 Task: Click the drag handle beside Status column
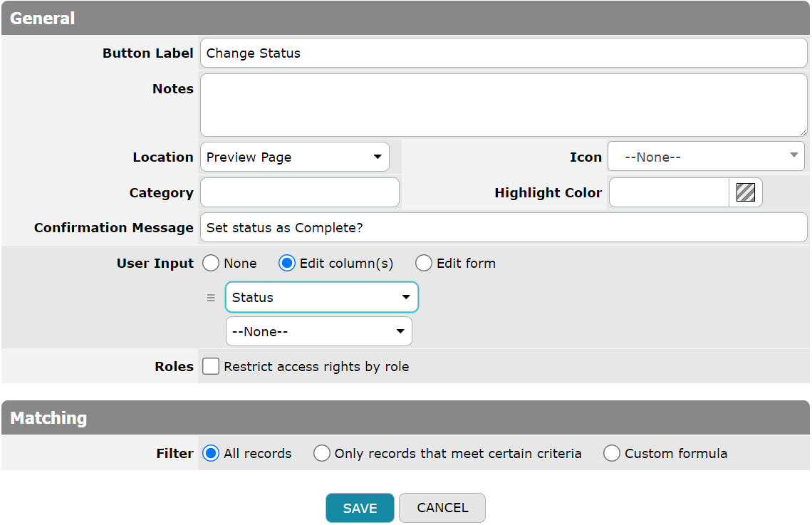coord(211,298)
